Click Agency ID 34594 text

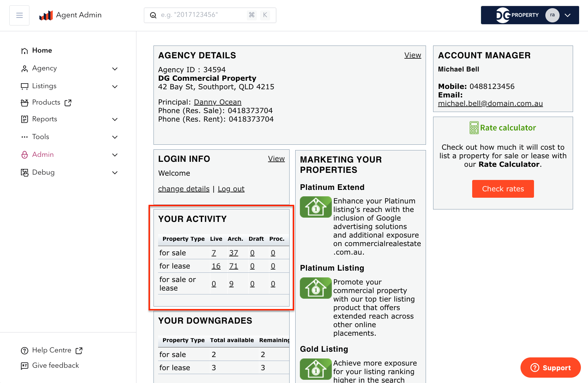coord(192,70)
